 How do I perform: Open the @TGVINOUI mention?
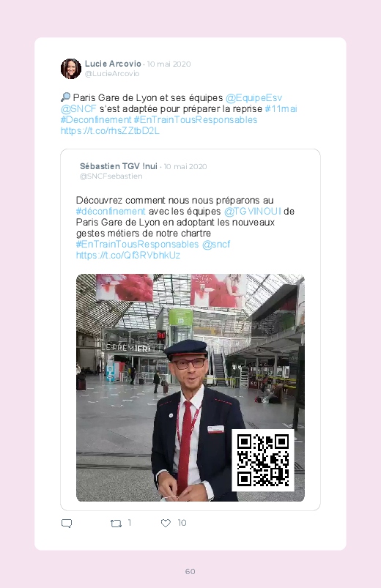[x=252, y=212]
